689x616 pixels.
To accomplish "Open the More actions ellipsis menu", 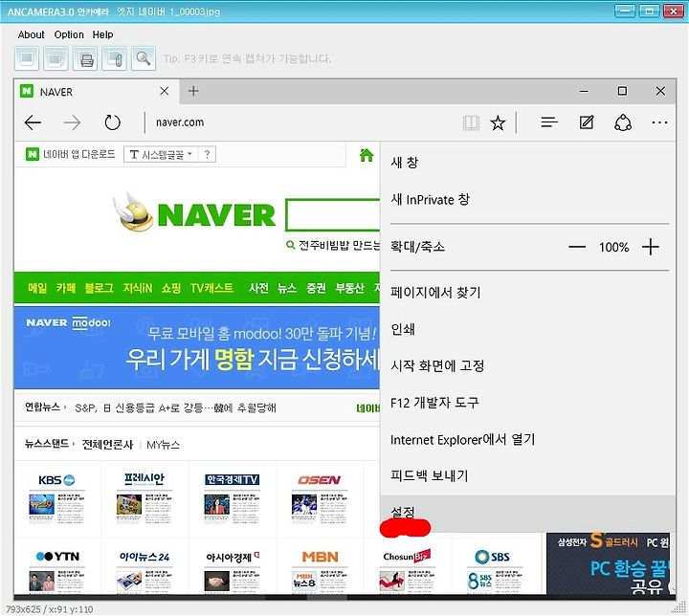I will pos(659,122).
